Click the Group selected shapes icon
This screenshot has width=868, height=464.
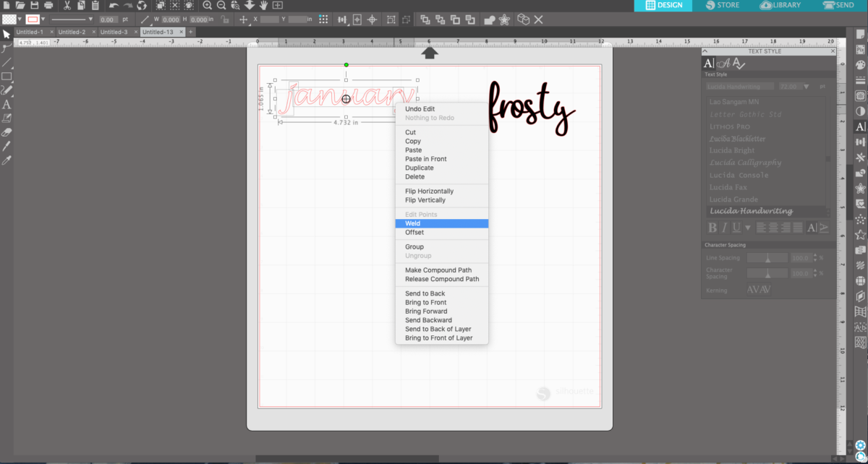pos(391,20)
